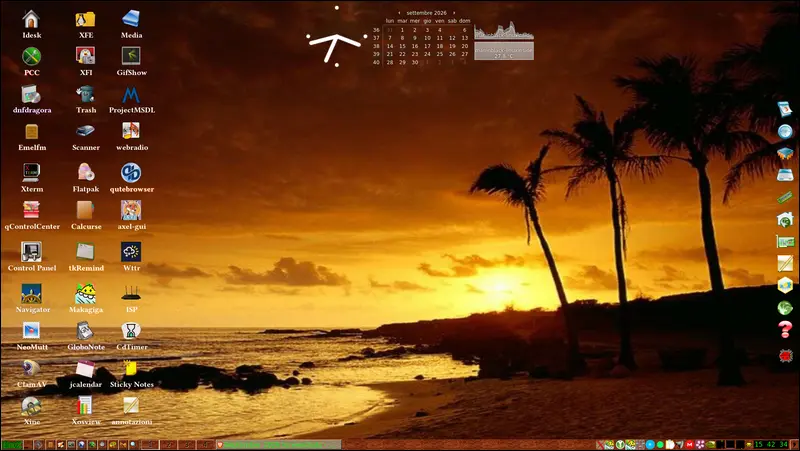Launch ProjectMSDL from the desktop

coord(131,94)
